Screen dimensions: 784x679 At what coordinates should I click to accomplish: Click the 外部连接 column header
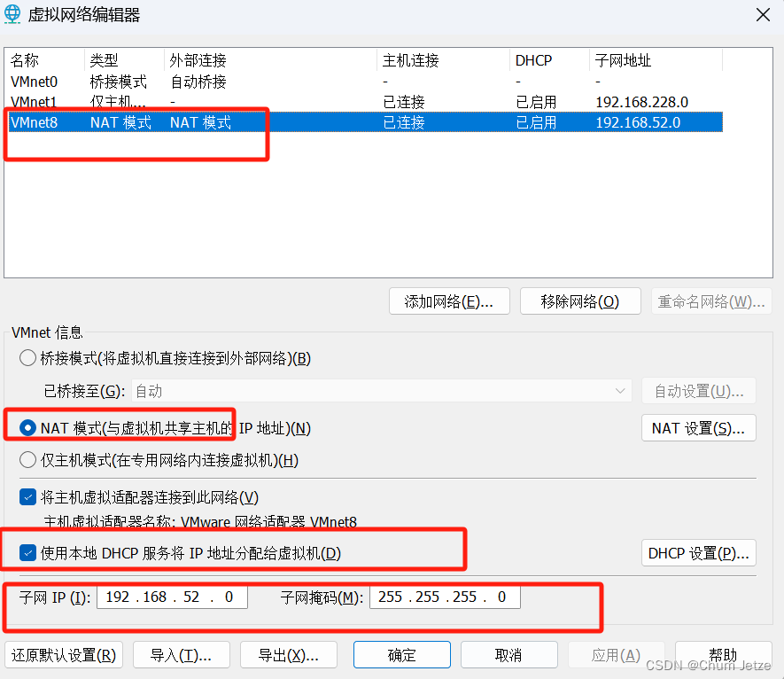(270, 60)
